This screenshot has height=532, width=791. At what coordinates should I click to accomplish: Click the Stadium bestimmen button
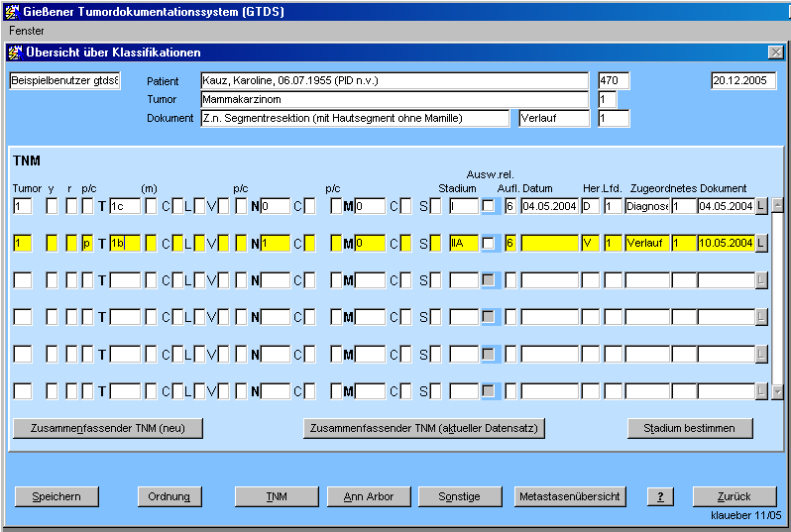click(x=690, y=428)
